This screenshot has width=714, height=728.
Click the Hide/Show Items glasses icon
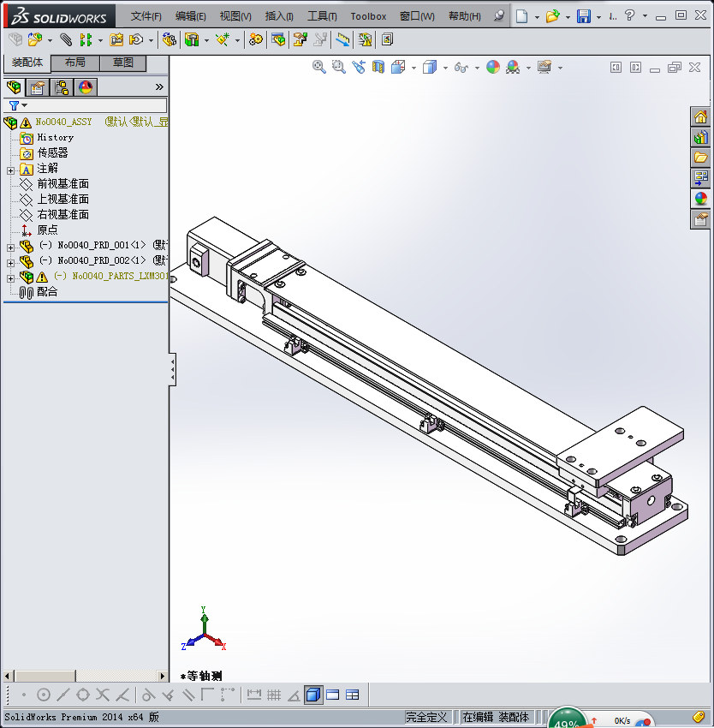[461, 68]
